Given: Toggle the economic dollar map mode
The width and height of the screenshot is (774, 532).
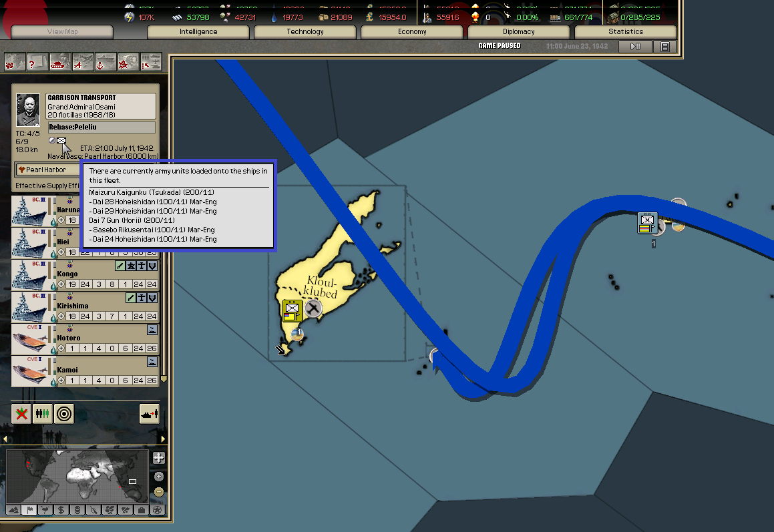Looking at the screenshot, I should pyautogui.click(x=61, y=510).
